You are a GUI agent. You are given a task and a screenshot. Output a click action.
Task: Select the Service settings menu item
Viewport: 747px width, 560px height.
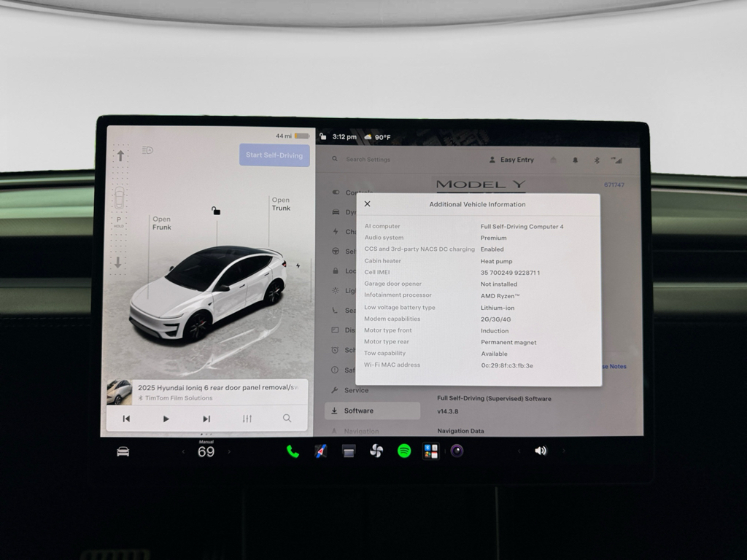pos(356,391)
